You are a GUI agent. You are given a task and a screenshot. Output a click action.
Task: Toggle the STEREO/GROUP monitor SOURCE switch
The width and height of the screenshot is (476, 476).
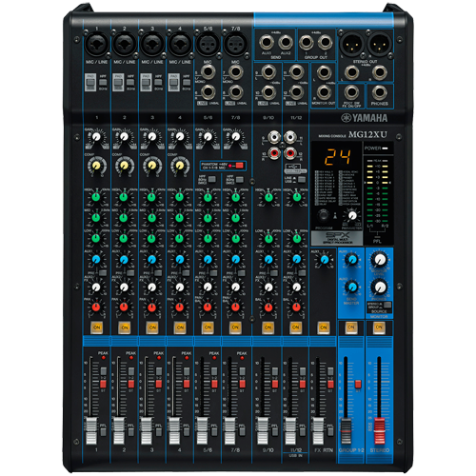pos(387,305)
